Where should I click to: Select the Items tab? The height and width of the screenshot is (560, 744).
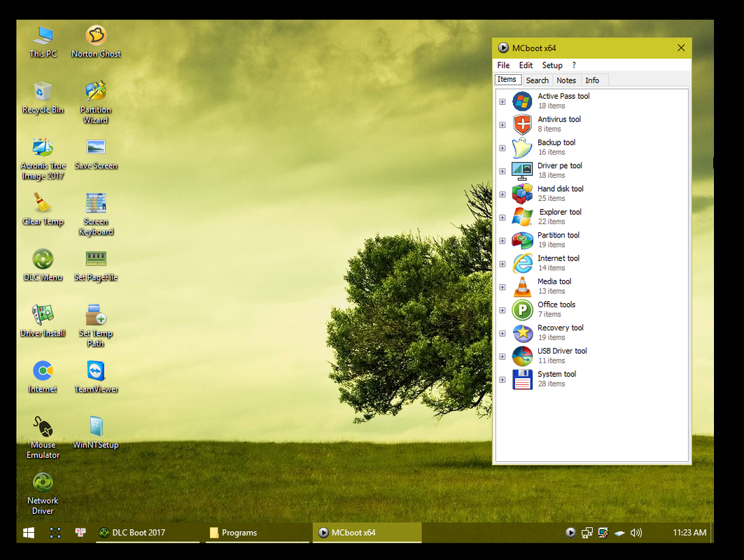tap(507, 80)
